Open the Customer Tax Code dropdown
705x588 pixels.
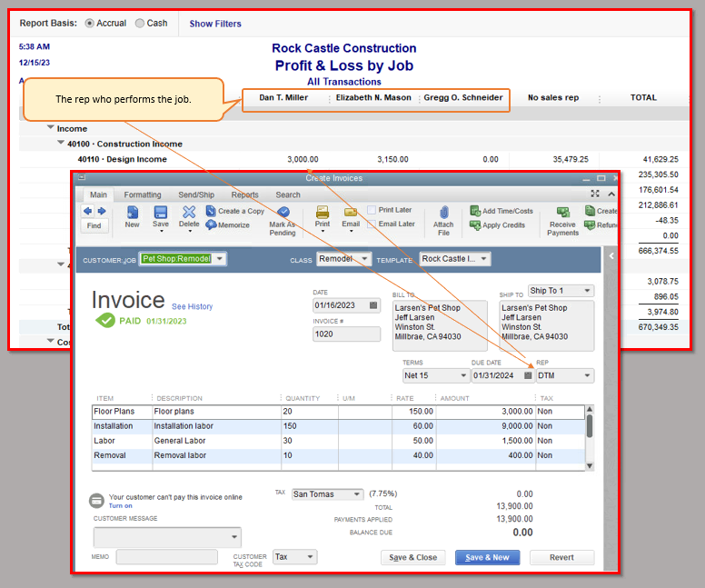(x=310, y=556)
